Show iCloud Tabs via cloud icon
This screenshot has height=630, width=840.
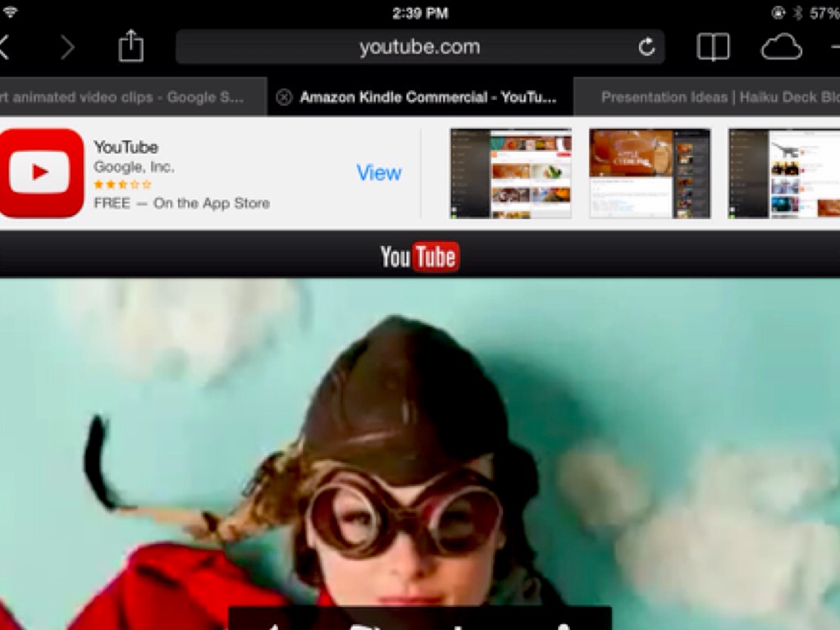781,48
